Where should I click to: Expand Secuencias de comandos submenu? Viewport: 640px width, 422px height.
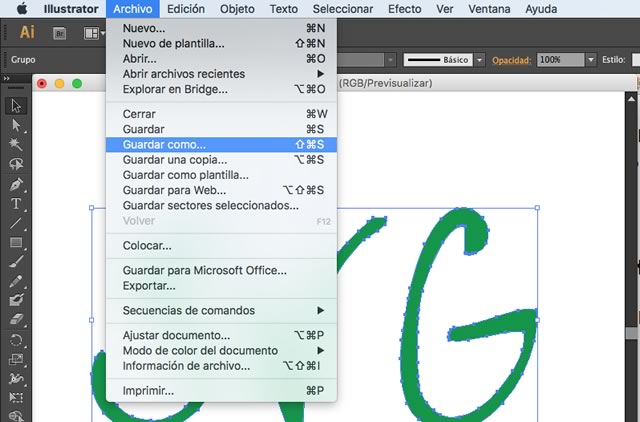pyautogui.click(x=221, y=311)
